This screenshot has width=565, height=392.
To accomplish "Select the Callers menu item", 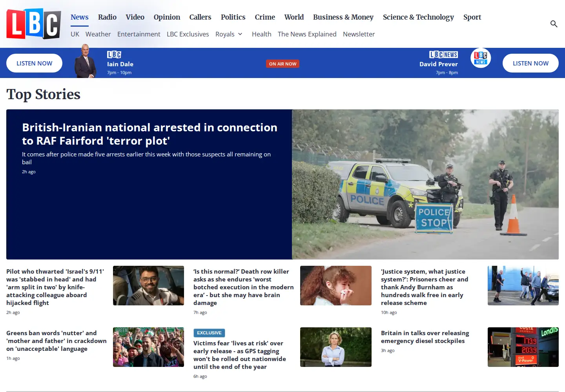I will pos(200,17).
